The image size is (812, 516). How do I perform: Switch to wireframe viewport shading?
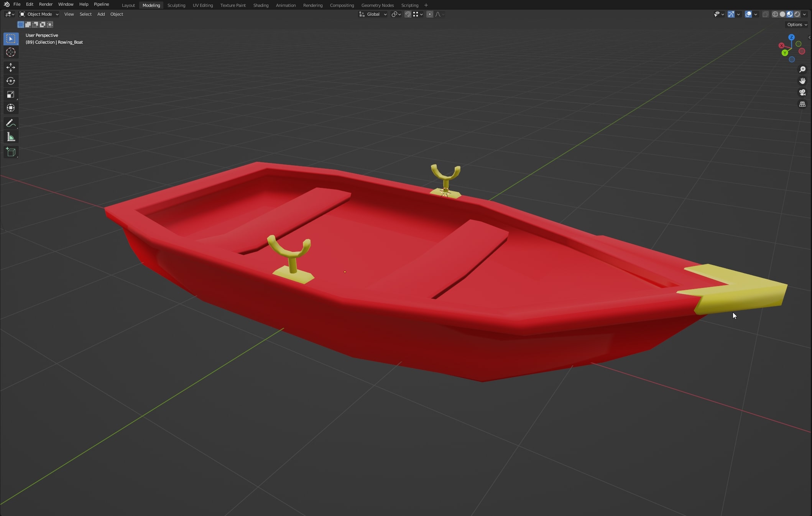click(x=775, y=14)
